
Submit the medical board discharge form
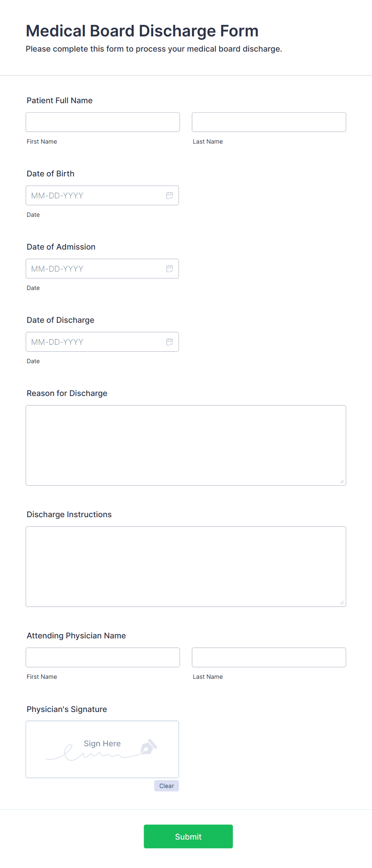tap(188, 836)
